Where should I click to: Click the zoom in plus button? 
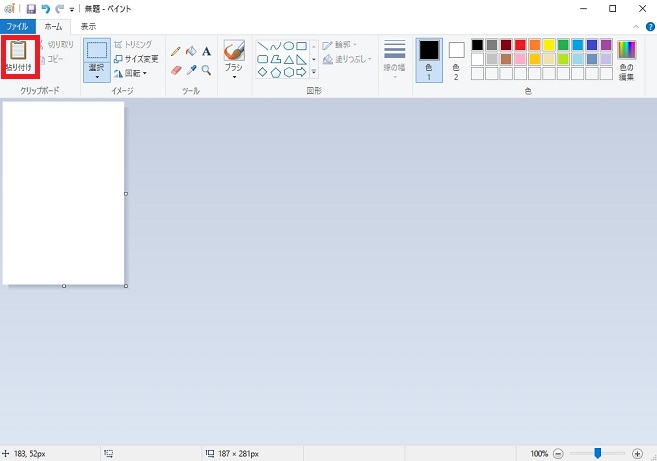point(637,453)
